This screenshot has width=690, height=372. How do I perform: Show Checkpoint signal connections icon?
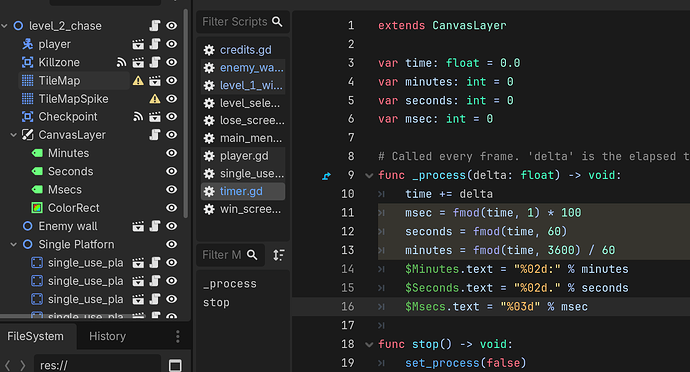[138, 117]
